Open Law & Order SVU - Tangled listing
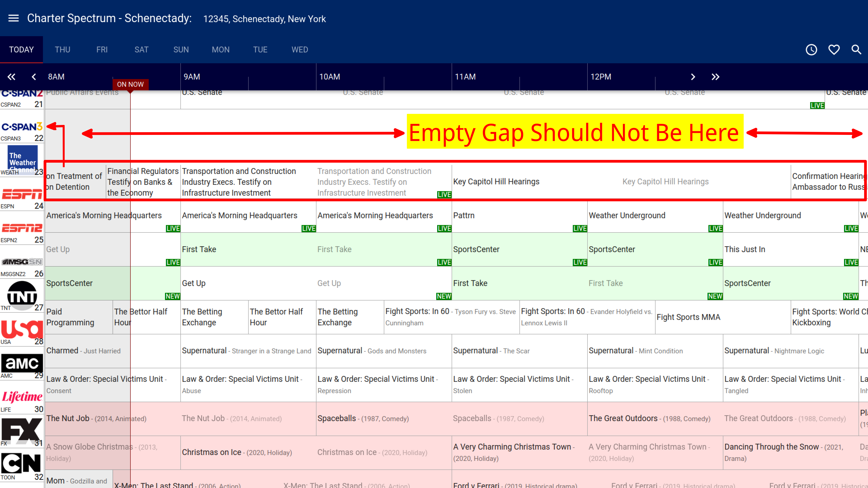 [x=790, y=385]
